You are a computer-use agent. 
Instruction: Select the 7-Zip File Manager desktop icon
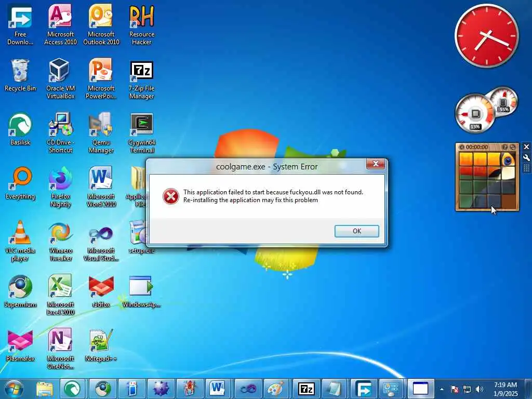141,79
